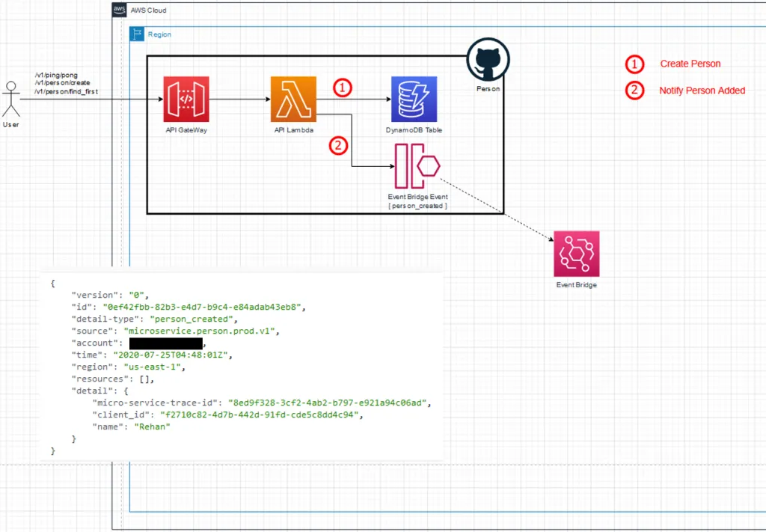This screenshot has width=766, height=532.
Task: Click the numbered circle 2 beside Notify Person Added
Action: click(x=634, y=91)
